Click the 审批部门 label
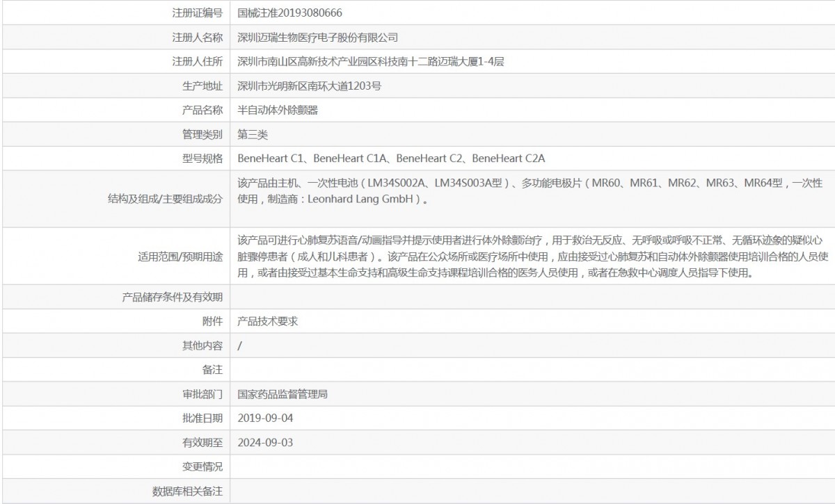The image size is (835, 504). coord(202,394)
